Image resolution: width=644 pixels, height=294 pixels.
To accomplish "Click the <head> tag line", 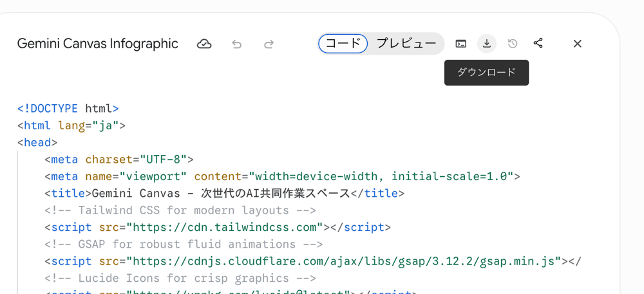I will [37, 143].
